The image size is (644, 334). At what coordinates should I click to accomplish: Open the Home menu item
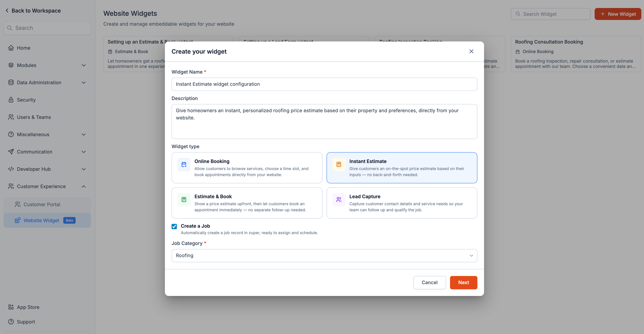tap(47, 48)
